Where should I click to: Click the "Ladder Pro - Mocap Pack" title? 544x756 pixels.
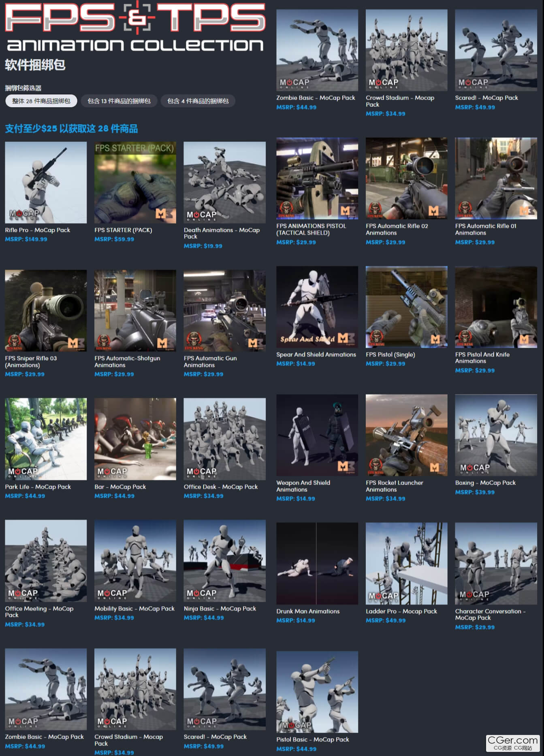coord(401,611)
